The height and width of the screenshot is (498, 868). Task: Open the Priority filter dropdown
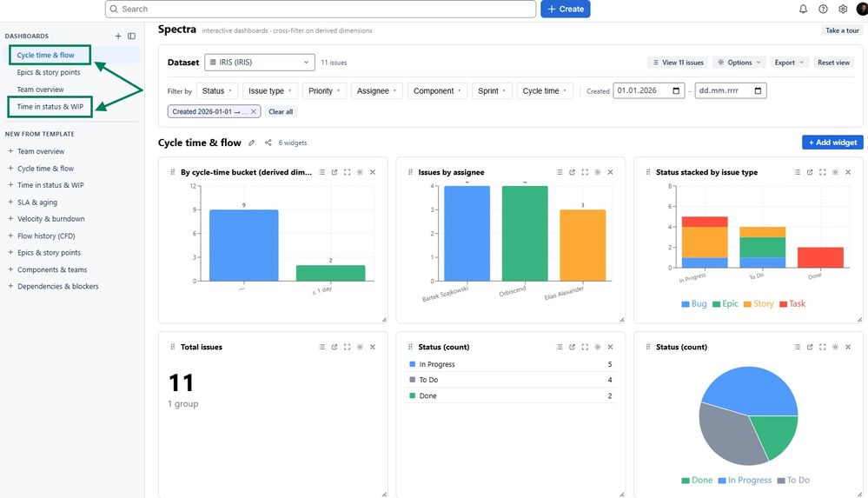click(324, 91)
